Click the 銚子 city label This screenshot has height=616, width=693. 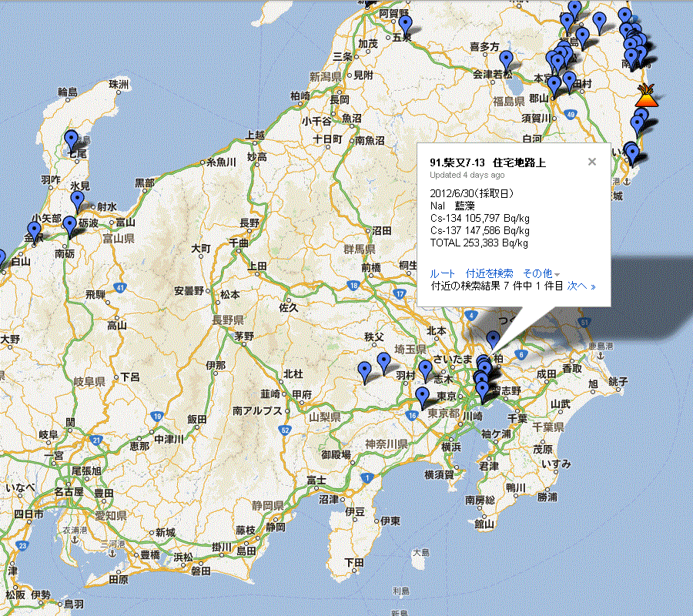click(x=618, y=381)
